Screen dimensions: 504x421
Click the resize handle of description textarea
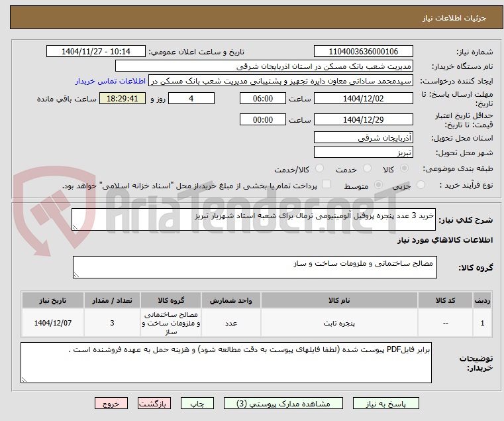75,227
